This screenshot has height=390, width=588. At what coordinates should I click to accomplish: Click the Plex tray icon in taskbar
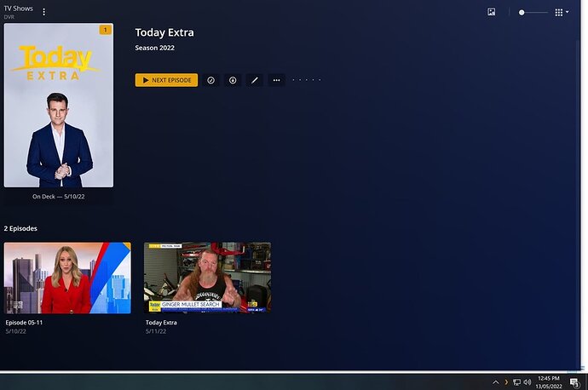[x=506, y=382]
